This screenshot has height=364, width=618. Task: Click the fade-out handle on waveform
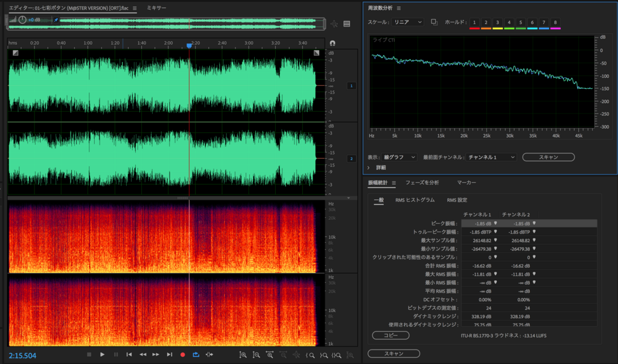tap(316, 53)
